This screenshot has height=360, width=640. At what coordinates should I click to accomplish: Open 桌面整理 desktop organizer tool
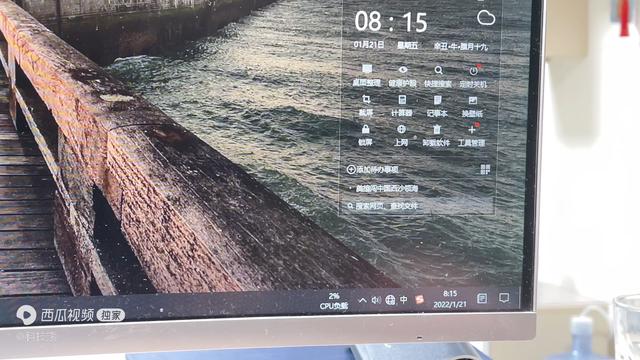pos(367,76)
